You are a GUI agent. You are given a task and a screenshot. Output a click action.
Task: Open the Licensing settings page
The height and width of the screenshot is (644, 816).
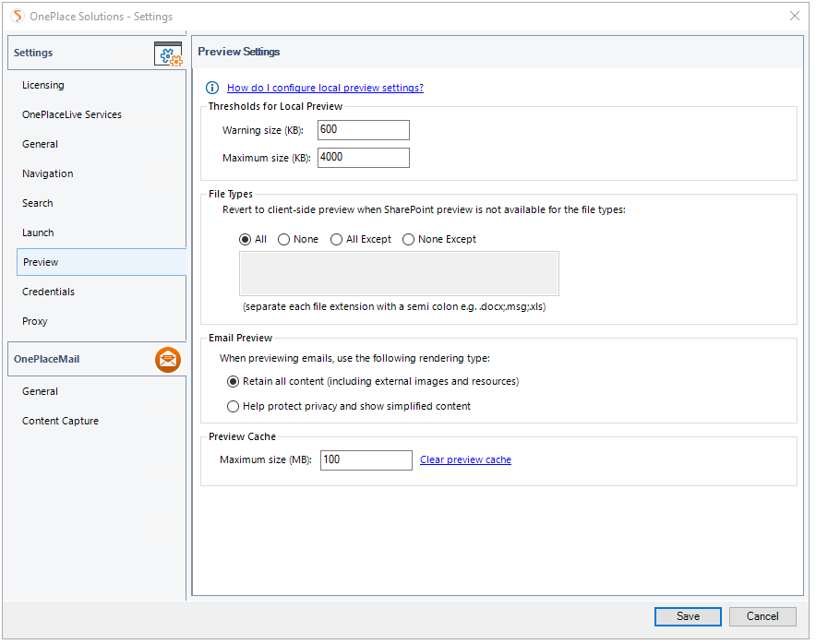coord(43,85)
